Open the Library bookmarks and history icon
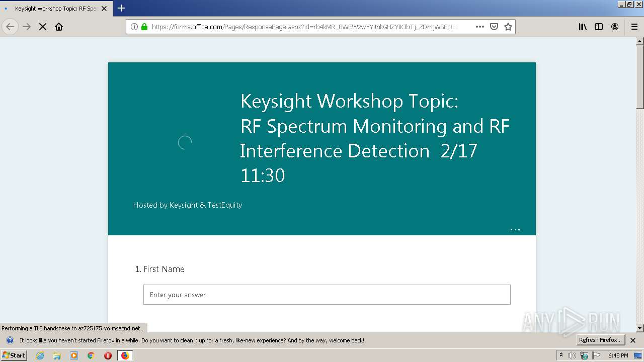This screenshot has width=644, height=362. (x=583, y=27)
